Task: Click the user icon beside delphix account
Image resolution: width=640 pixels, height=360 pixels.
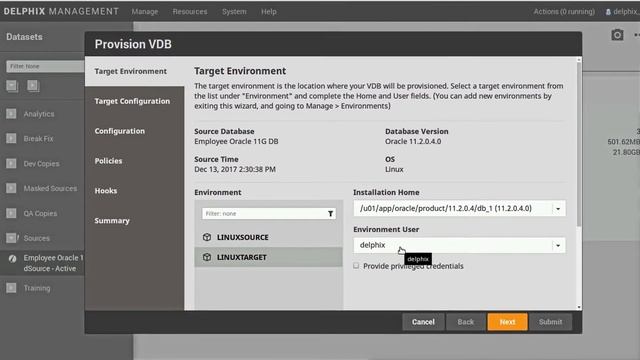Action: coord(608,12)
